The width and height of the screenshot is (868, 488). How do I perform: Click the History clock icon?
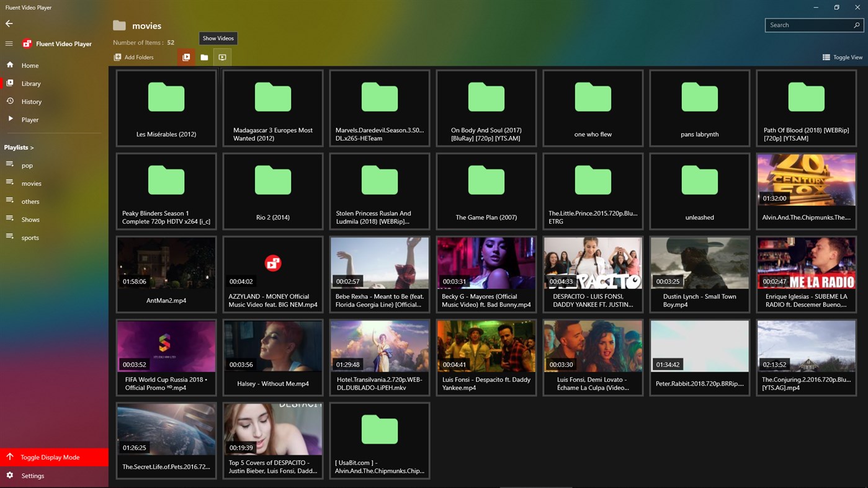point(10,101)
